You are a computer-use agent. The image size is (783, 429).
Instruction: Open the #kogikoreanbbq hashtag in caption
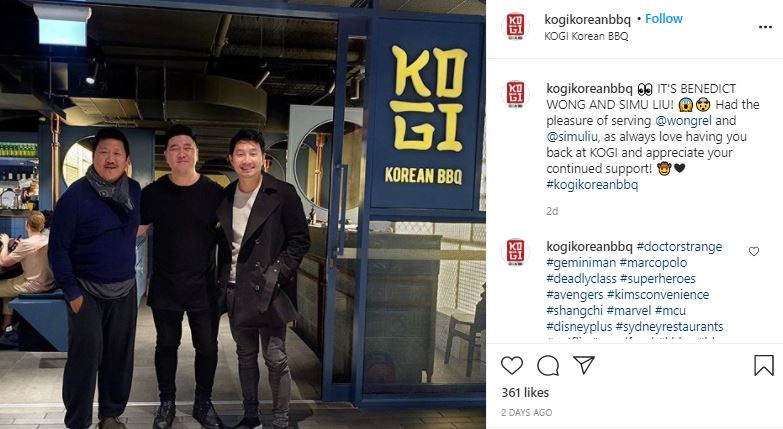[x=592, y=185]
